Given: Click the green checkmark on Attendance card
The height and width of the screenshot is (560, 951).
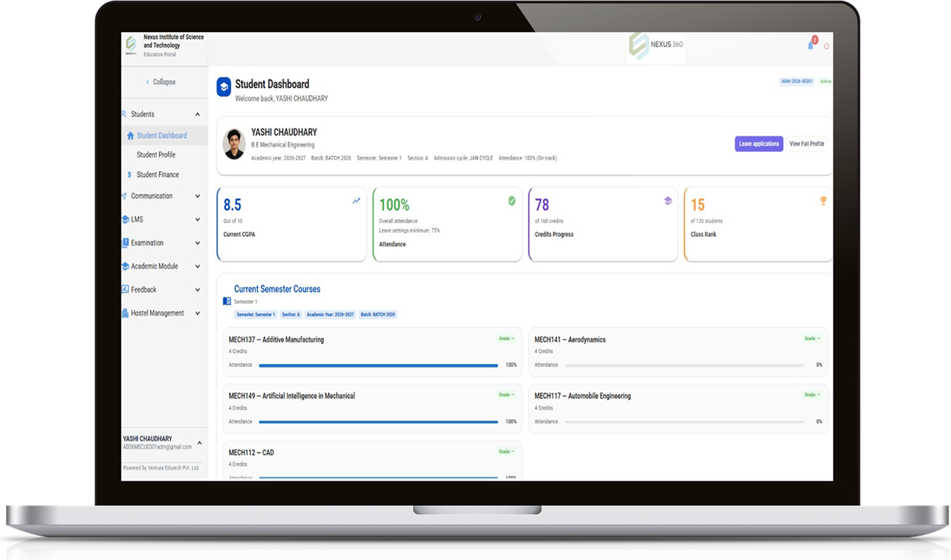Looking at the screenshot, I should (512, 201).
